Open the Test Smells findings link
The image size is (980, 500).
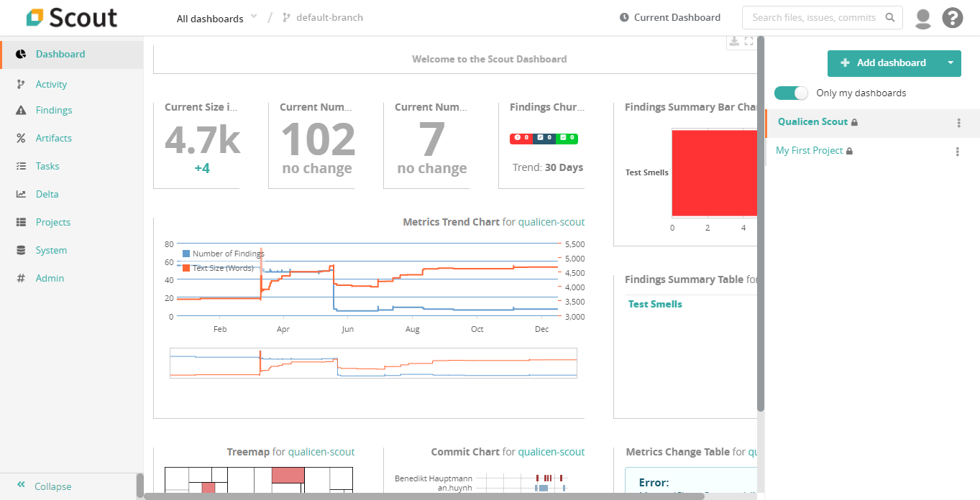point(655,304)
